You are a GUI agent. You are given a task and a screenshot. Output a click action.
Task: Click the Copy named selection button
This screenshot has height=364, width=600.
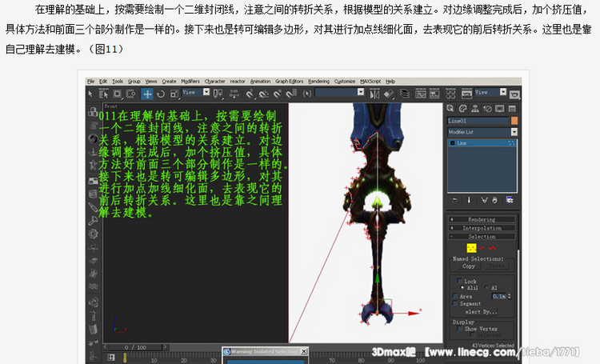(x=468, y=266)
